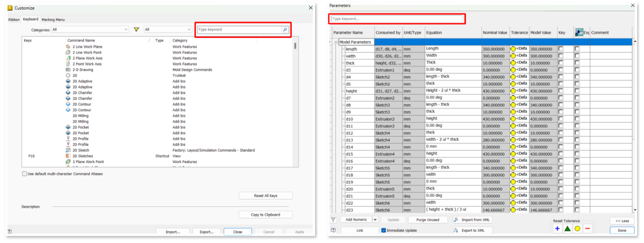Open the Unit/Type cell for d3
This screenshot has width=644, height=243.
click(413, 70)
